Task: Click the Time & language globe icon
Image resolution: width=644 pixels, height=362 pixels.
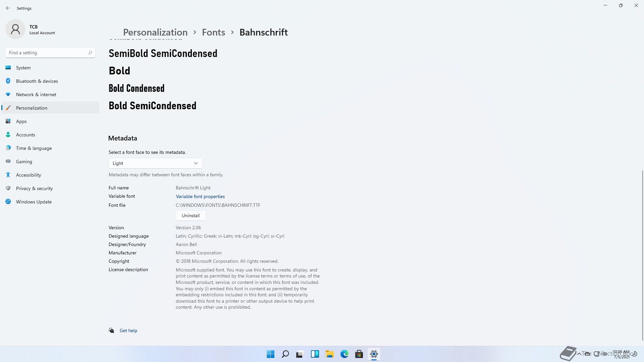Action: point(8,148)
